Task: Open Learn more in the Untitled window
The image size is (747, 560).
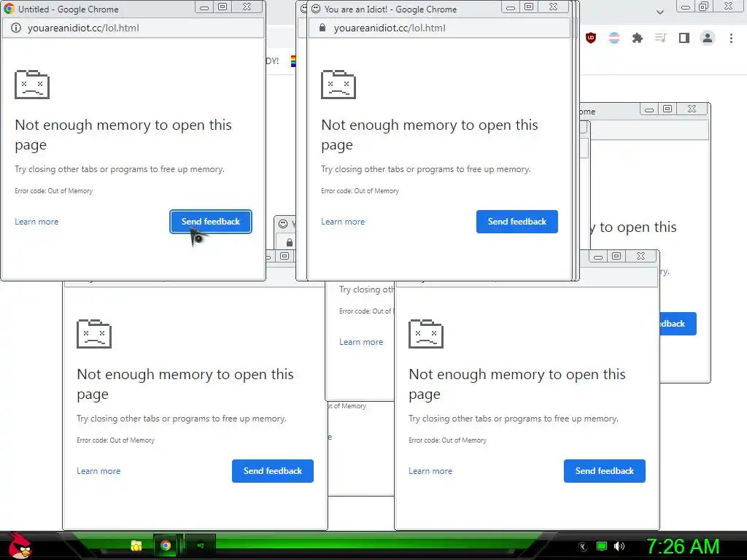Action: point(36,222)
